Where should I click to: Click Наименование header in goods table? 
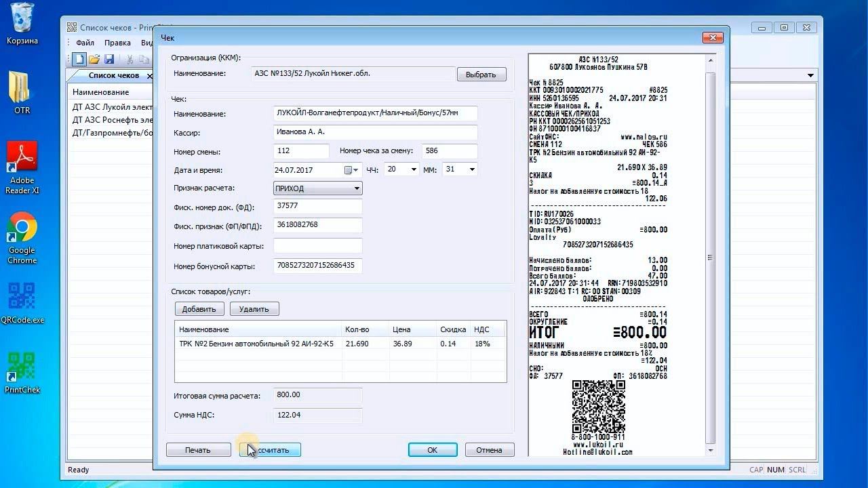click(x=258, y=329)
